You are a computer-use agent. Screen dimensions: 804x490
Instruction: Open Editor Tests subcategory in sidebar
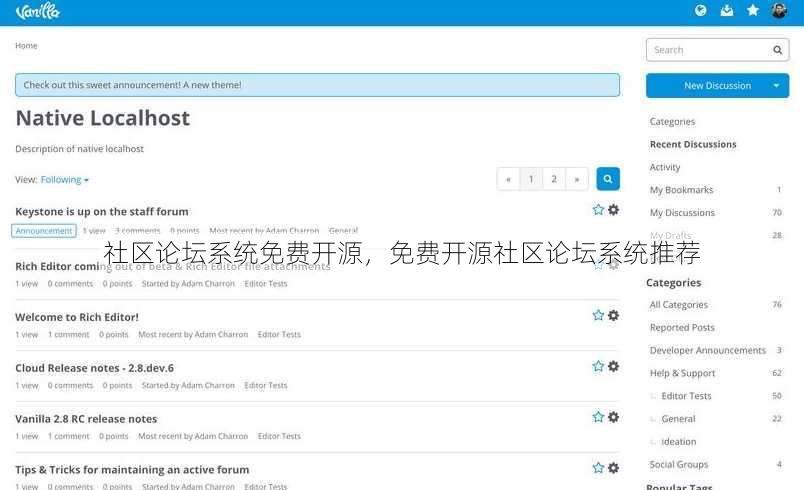[686, 396]
